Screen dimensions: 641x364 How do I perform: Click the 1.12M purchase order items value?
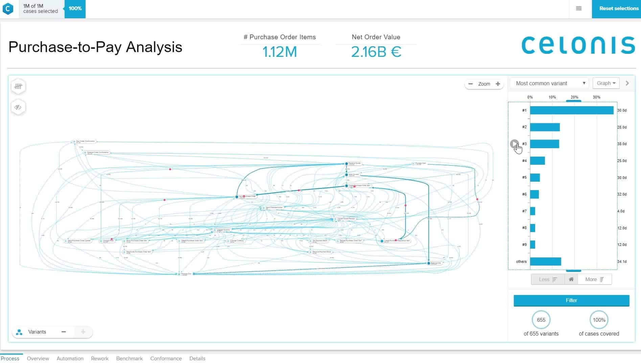(280, 52)
